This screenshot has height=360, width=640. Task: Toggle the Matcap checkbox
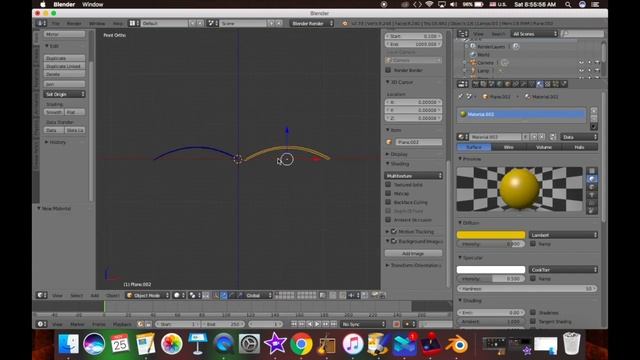388,193
